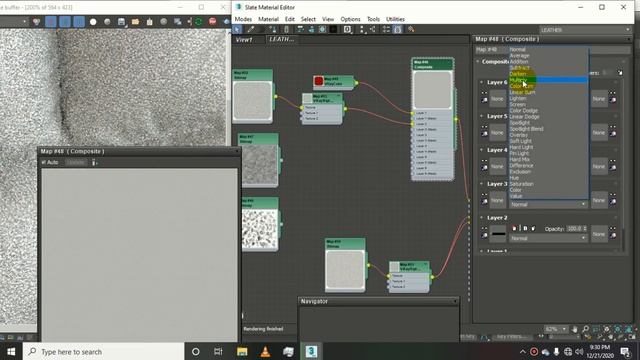Pick material with eyedropper tool
The image size is (640, 360).
[x=250, y=29]
